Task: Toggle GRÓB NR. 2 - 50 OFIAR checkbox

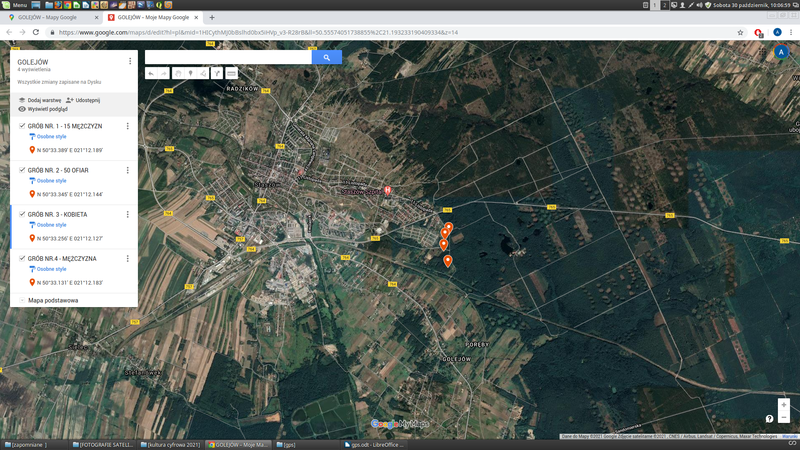Action: (x=22, y=170)
